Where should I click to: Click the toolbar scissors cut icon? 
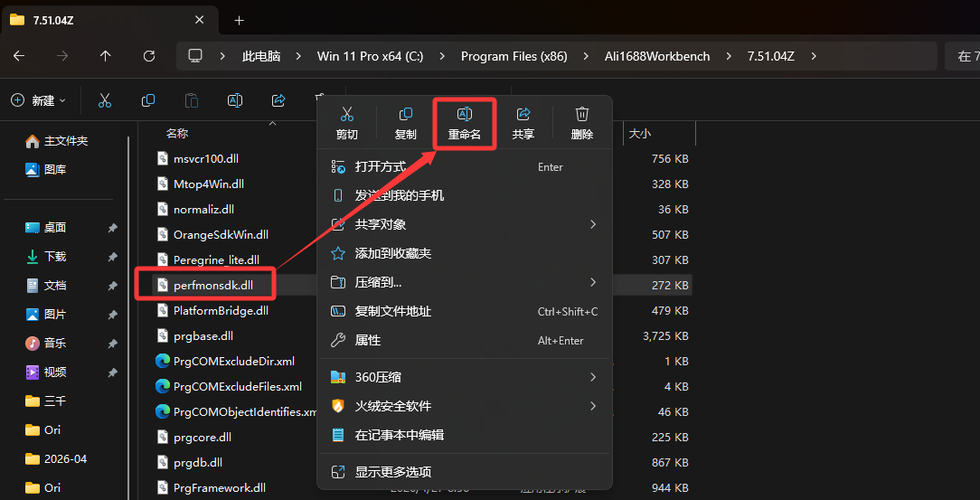(105, 100)
